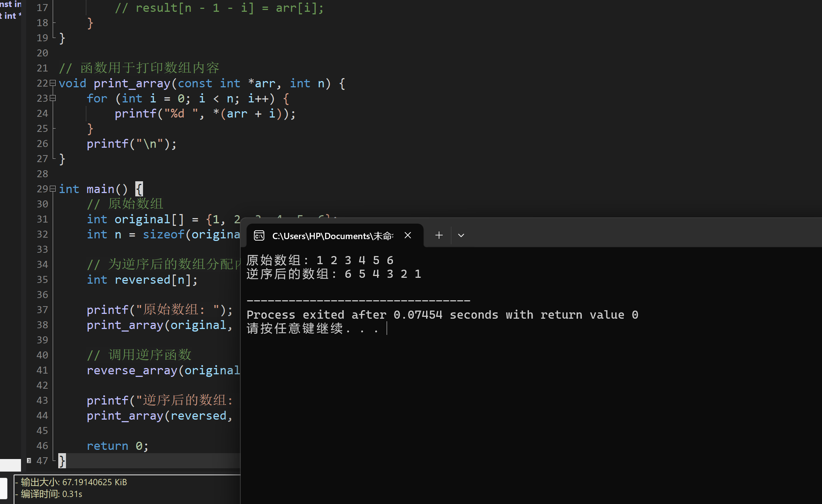Click line number 22 in the gutter

[x=42, y=83]
